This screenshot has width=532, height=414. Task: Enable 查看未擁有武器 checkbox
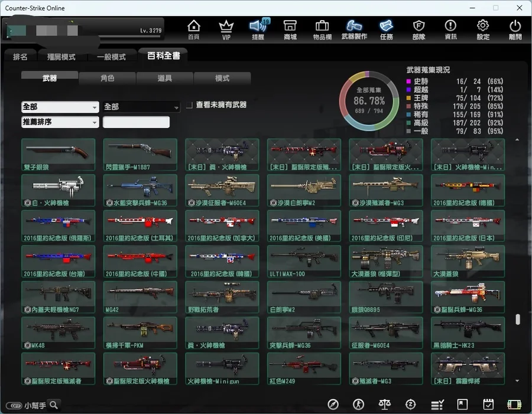pyautogui.click(x=190, y=105)
